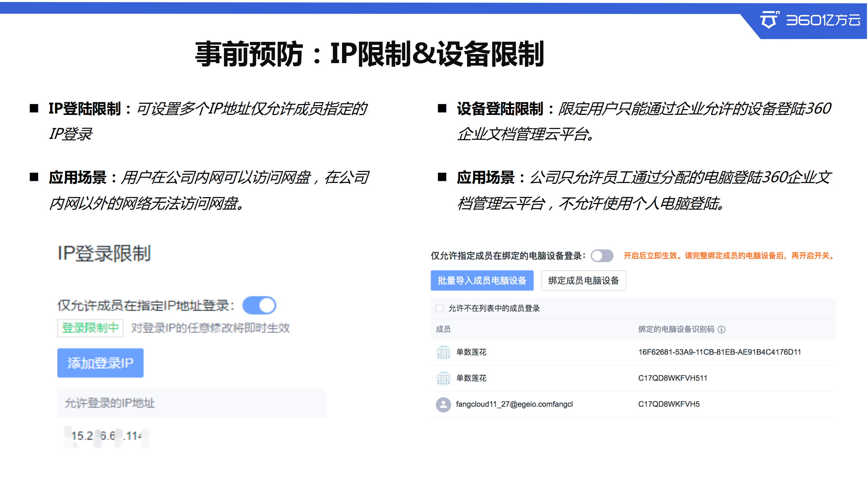Click 单数莲花 name in first member row
Image resolution: width=868 pixels, height=488 pixels.
pos(471,352)
